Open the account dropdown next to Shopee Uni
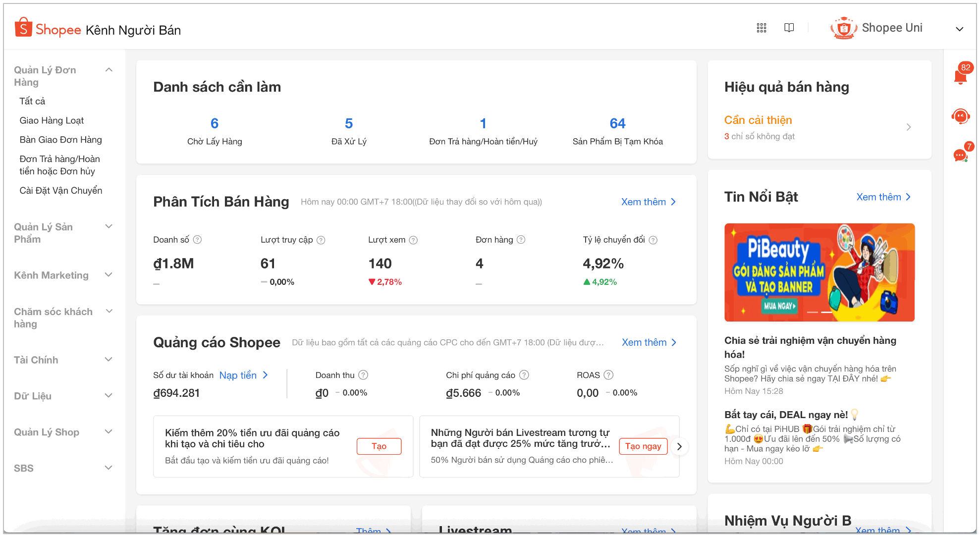 pos(959,29)
